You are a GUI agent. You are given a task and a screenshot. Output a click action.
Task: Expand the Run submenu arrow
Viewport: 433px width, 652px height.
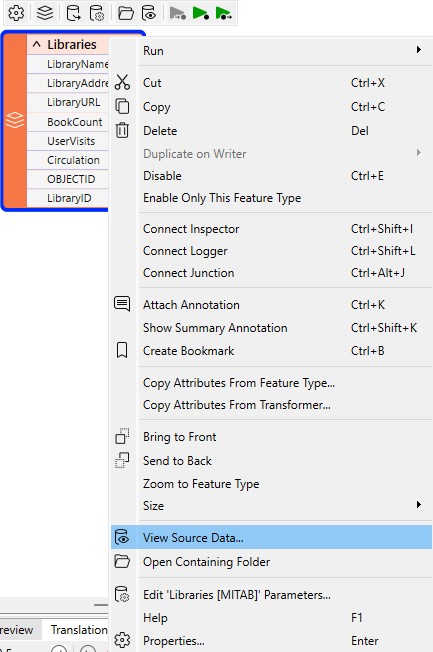(418, 50)
